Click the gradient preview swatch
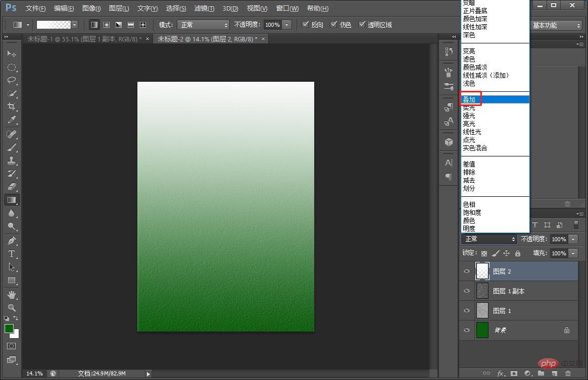The width and height of the screenshot is (588, 380). (53, 25)
